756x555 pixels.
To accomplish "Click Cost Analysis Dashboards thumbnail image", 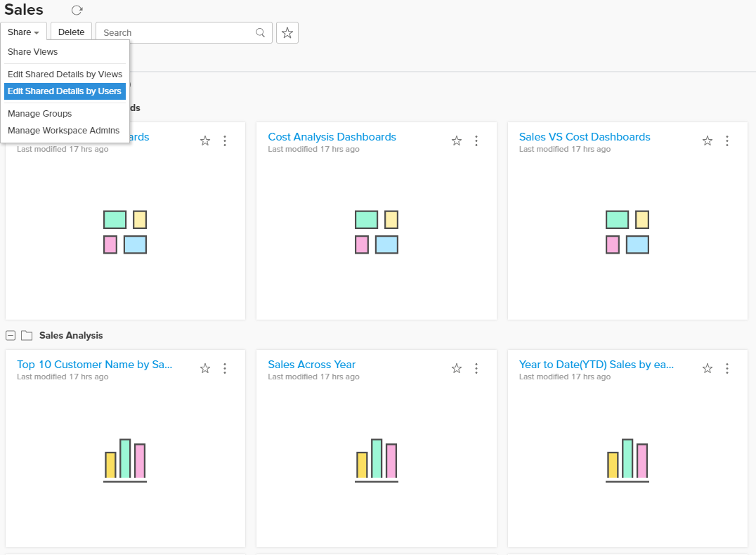I will coord(377,232).
